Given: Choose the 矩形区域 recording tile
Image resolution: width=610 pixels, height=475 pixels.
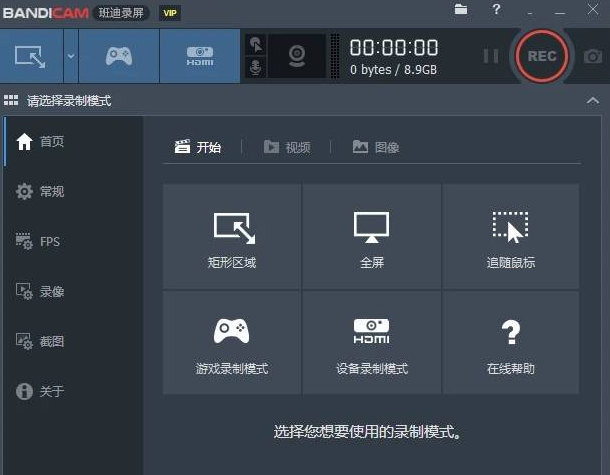Looking at the screenshot, I should [x=232, y=237].
